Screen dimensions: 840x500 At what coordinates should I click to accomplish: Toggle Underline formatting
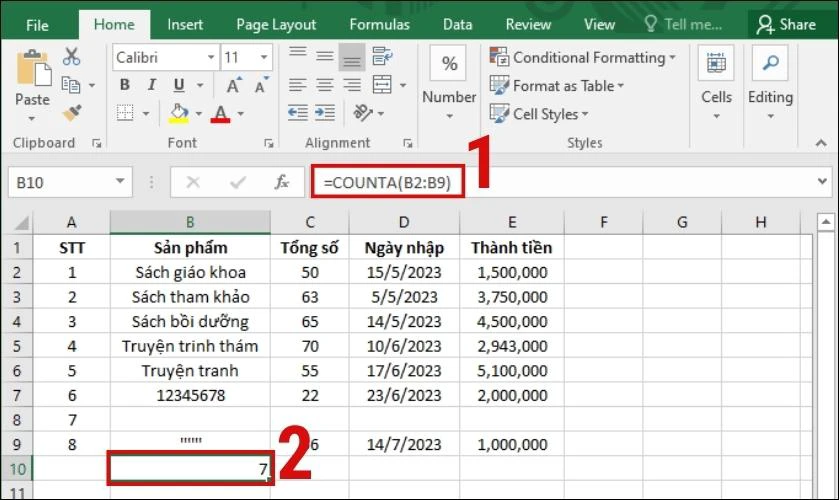(179, 85)
